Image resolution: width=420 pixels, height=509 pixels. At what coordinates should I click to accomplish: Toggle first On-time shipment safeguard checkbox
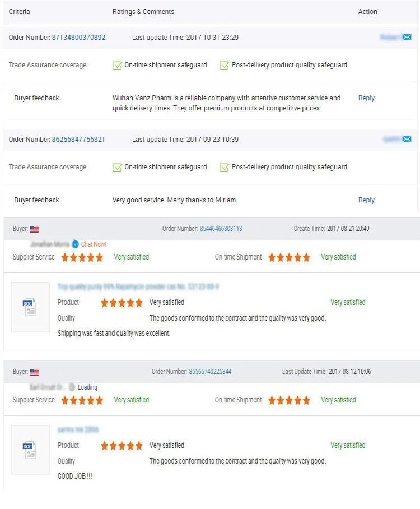click(x=117, y=65)
